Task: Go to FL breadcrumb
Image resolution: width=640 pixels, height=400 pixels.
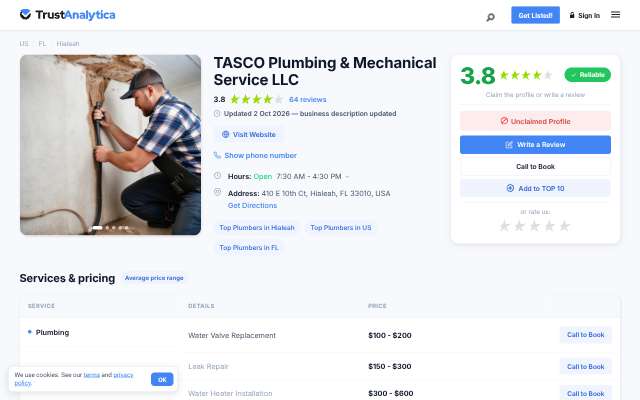Action: tap(42, 44)
